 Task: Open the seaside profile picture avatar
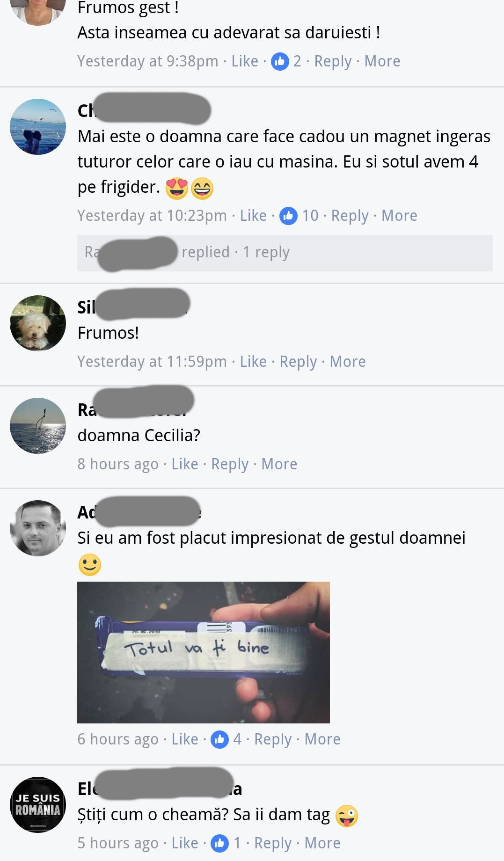tap(38, 127)
